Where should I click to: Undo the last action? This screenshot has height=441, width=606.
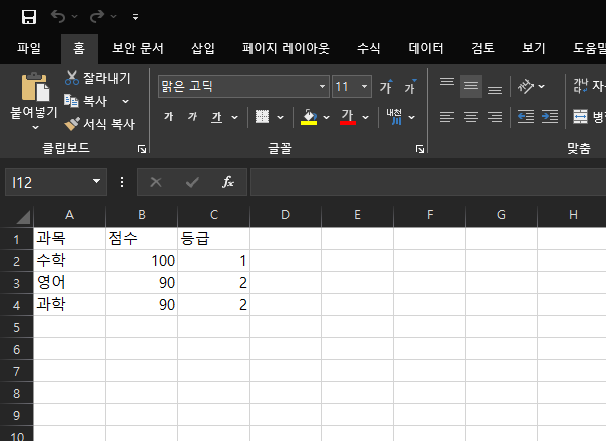pos(58,16)
